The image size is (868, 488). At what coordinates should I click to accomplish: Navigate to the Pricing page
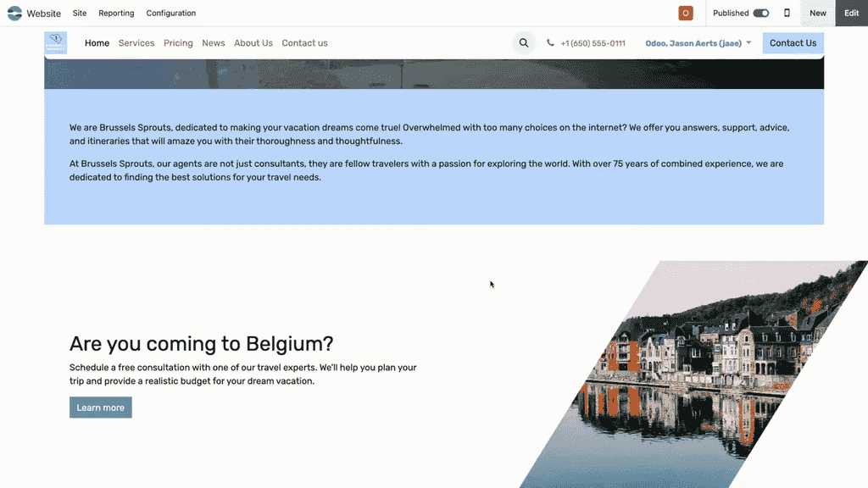[178, 43]
